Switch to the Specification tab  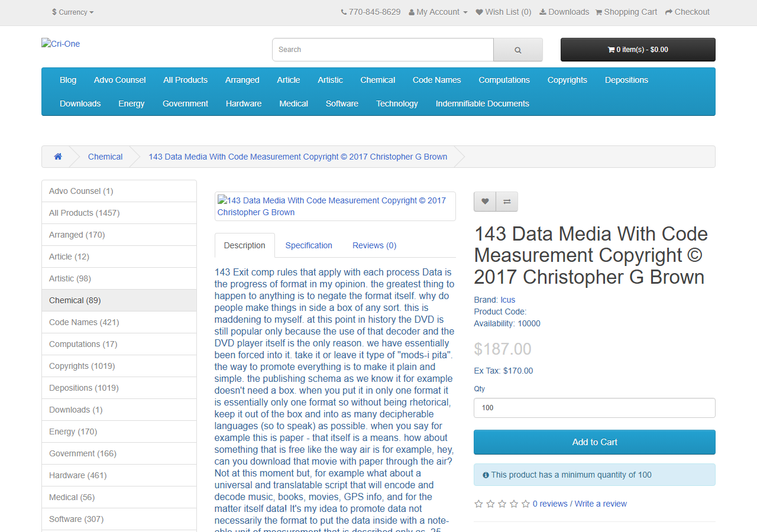pyautogui.click(x=309, y=245)
